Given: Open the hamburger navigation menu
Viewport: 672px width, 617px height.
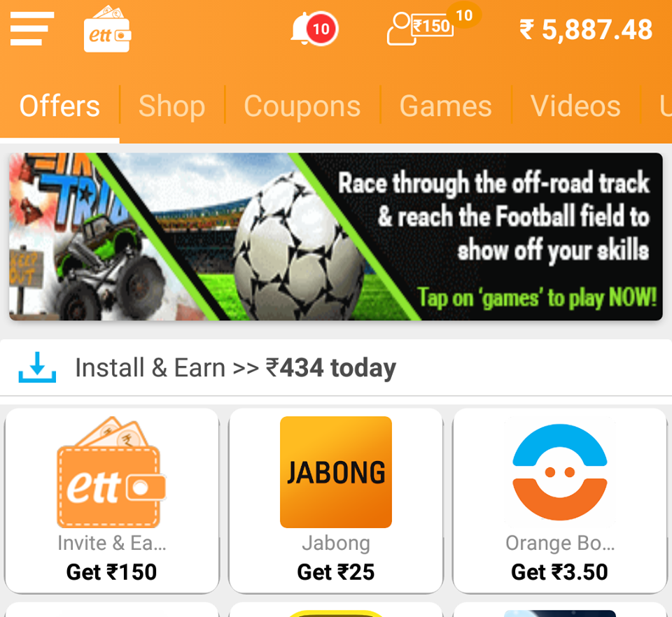Looking at the screenshot, I should coord(32,29).
